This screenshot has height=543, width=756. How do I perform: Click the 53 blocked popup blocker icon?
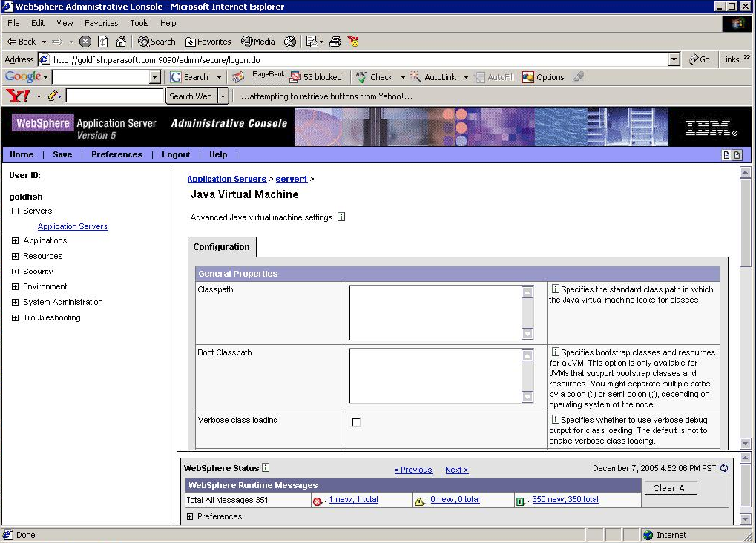[x=295, y=77]
